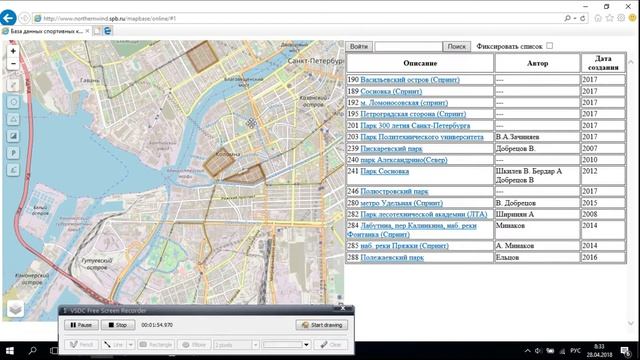Go forward with browser forward arrow
640x360 pixels.
coord(24,18)
